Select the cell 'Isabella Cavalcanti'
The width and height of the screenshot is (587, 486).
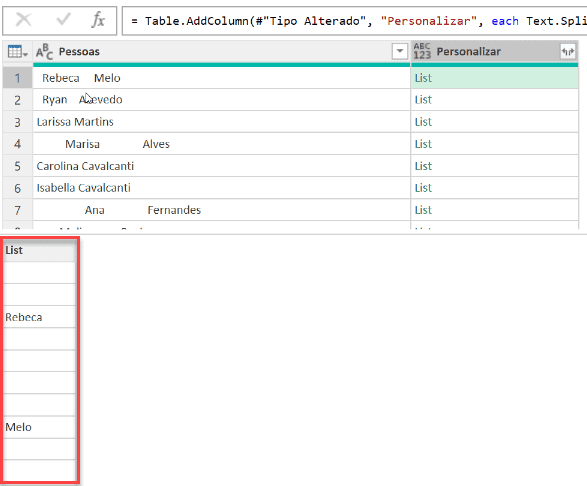[x=222, y=188]
